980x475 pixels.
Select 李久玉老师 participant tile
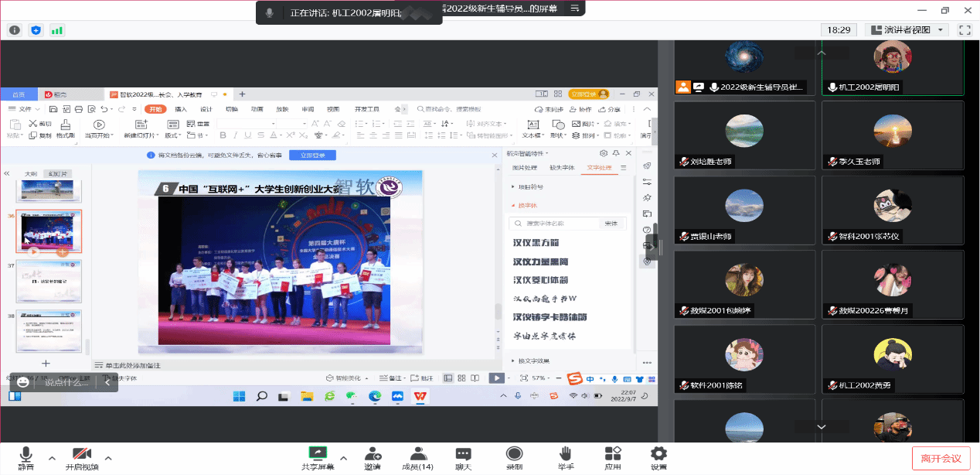pos(893,135)
